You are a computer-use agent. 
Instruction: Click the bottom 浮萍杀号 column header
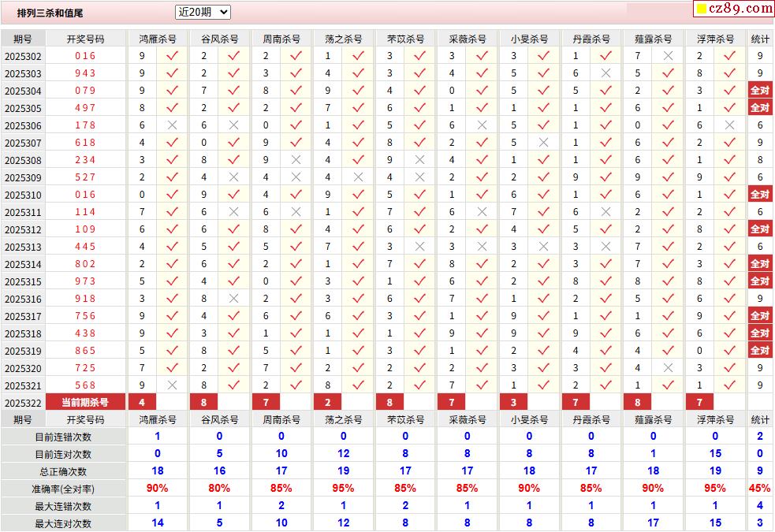[x=715, y=419]
